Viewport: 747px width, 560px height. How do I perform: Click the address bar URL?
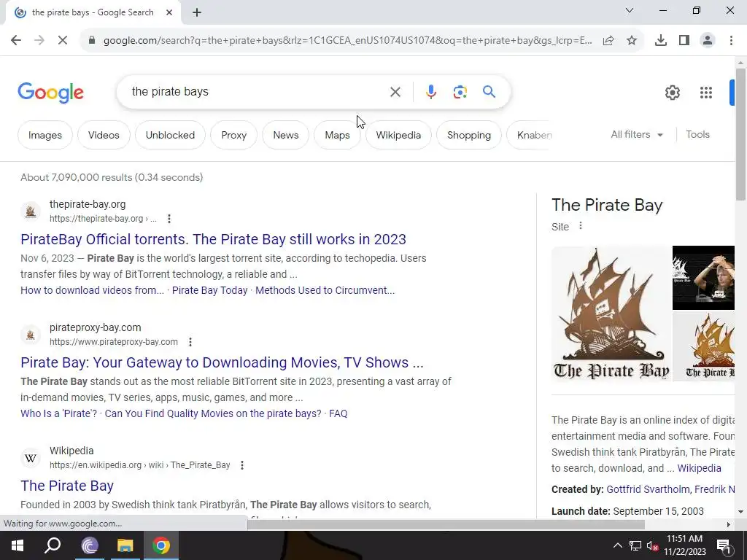click(348, 41)
